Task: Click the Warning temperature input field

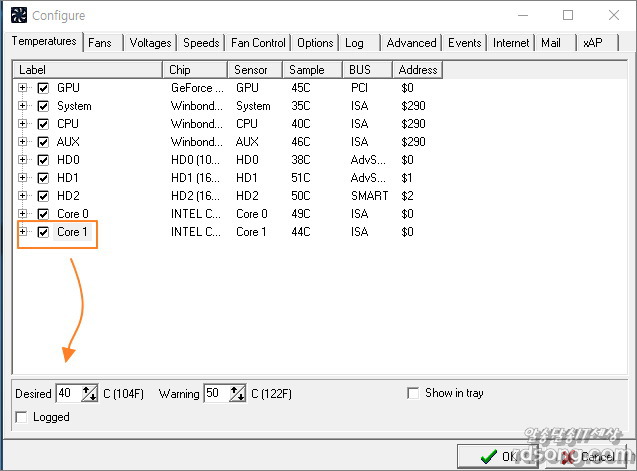Action: pyautogui.click(x=216, y=394)
